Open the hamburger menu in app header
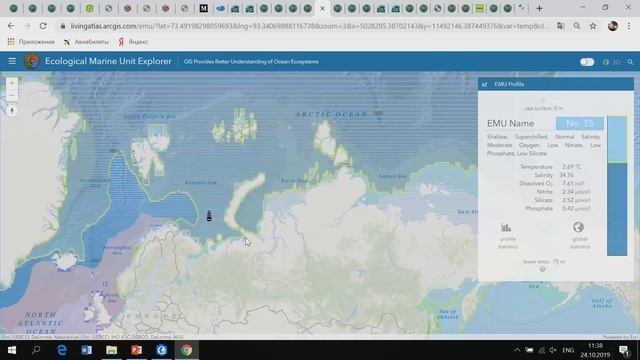Image resolution: width=640 pixels, height=360 pixels. click(x=12, y=61)
